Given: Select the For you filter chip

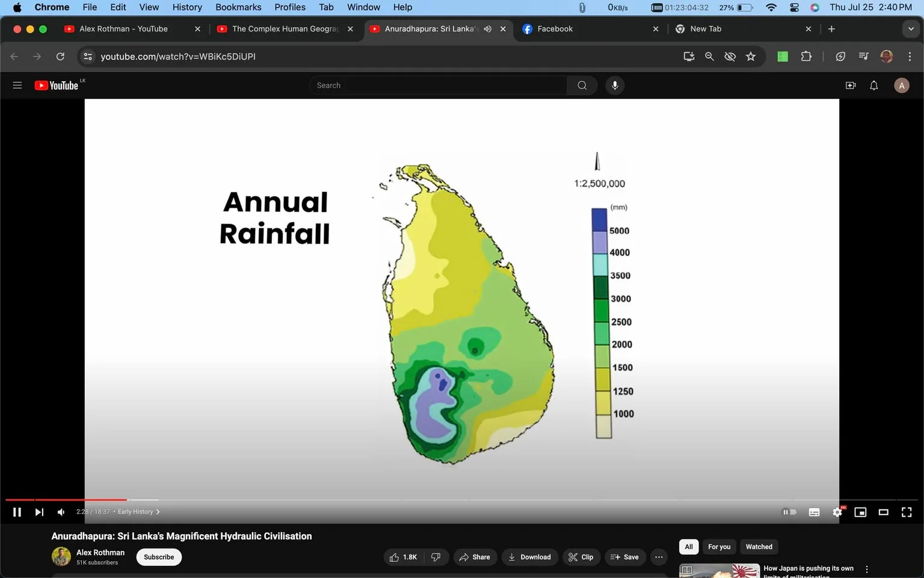Looking at the screenshot, I should point(719,547).
